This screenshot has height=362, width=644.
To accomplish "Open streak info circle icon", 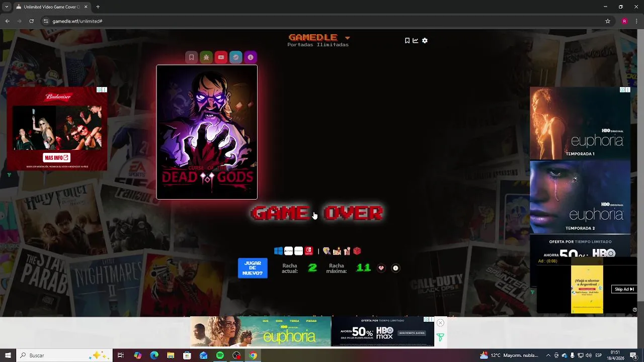I will pos(395,268).
